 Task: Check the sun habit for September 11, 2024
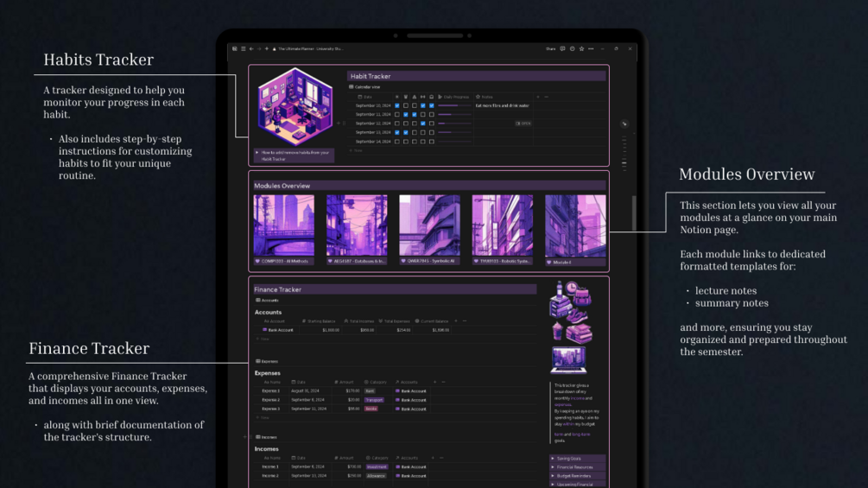pos(397,115)
